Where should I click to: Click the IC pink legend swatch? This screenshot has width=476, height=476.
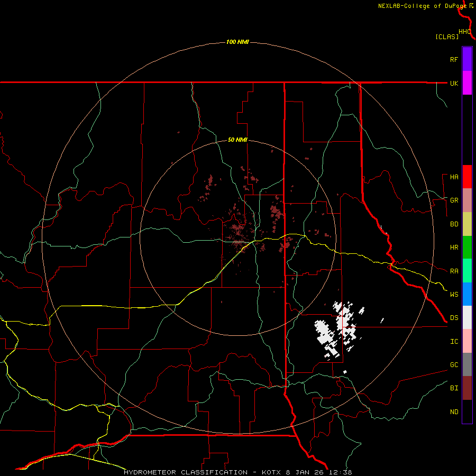467,341
